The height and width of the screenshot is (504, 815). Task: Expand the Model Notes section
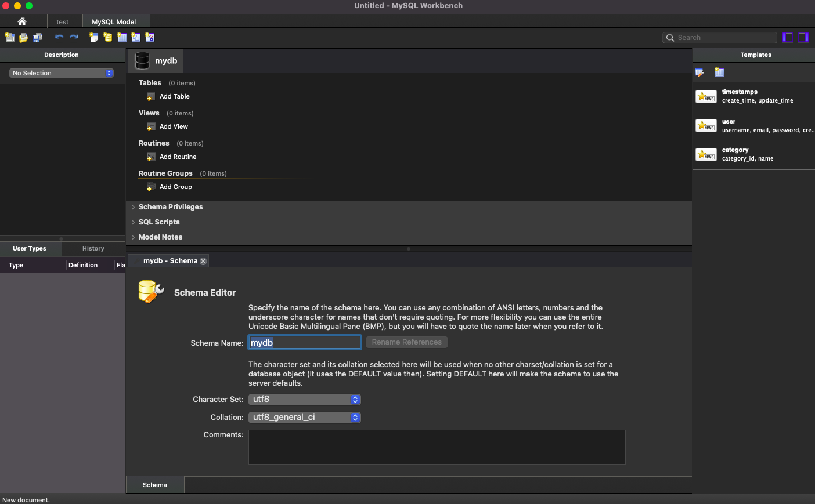133,237
